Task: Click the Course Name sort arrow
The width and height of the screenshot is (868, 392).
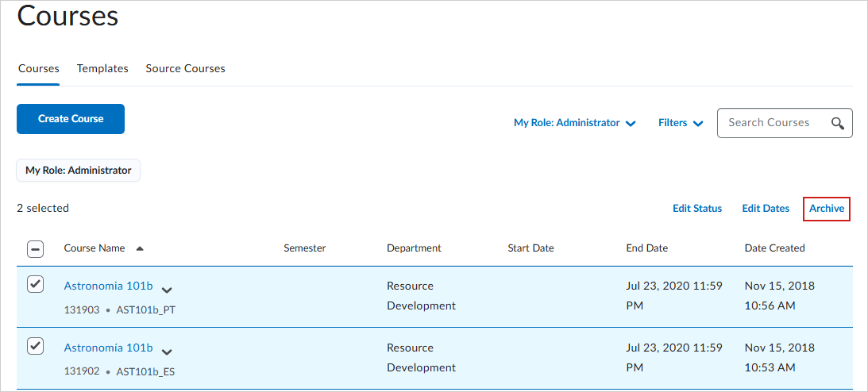Action: pyautogui.click(x=140, y=248)
